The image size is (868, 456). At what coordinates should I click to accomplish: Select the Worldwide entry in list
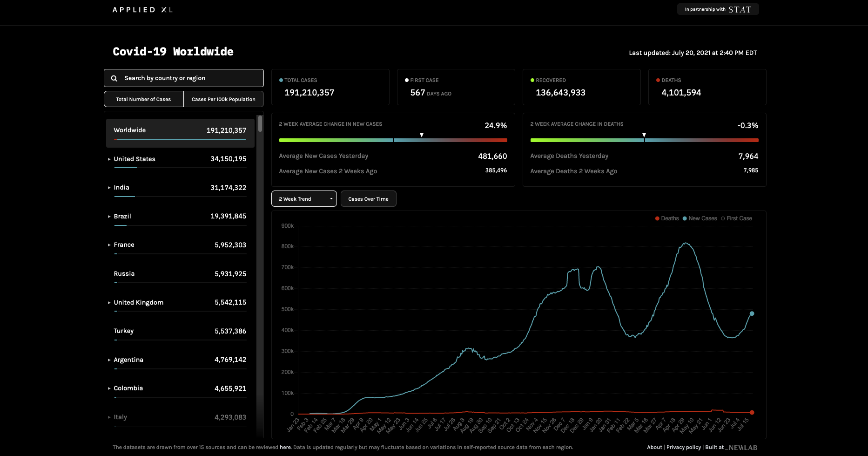click(x=180, y=133)
